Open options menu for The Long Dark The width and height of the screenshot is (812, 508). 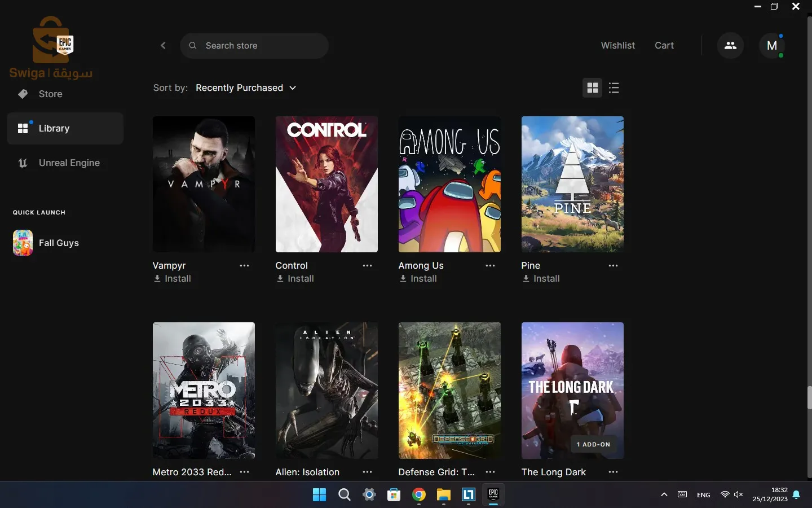point(614,472)
